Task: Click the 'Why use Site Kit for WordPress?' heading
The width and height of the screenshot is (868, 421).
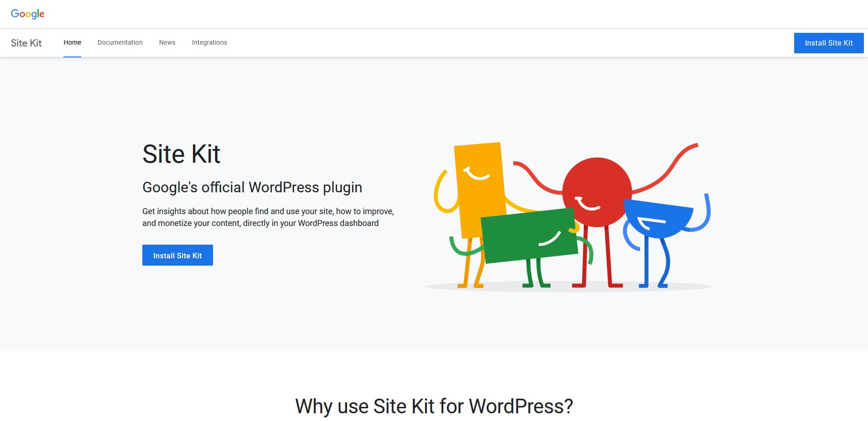Action: 434,406
